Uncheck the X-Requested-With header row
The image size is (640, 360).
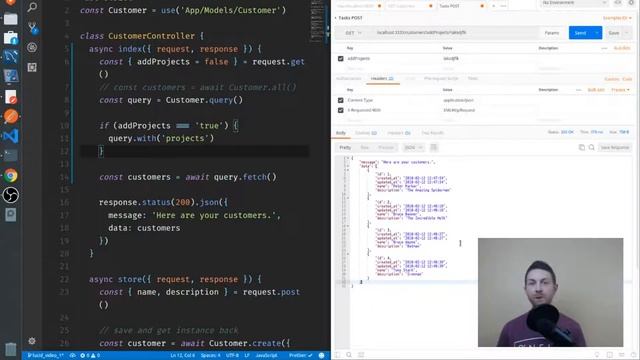click(340, 110)
